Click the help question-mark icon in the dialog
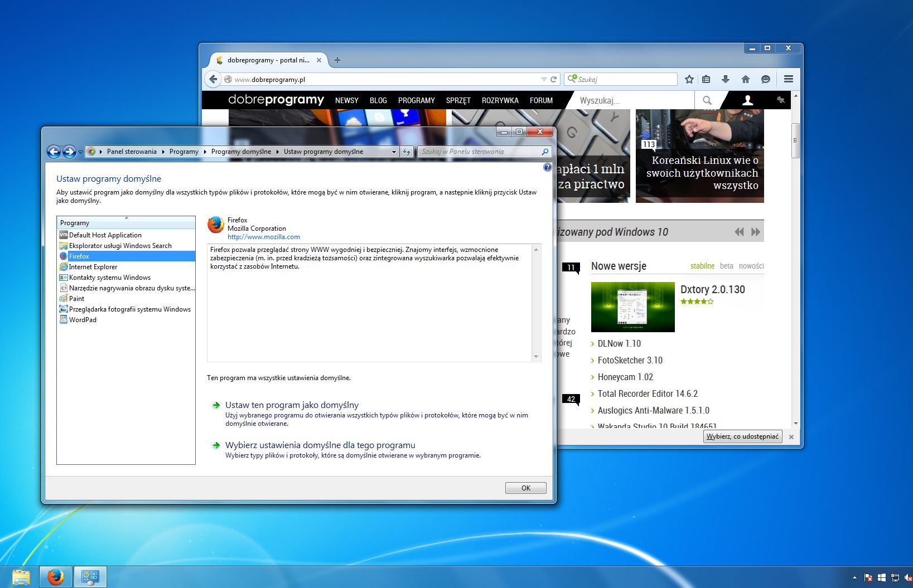 point(547,167)
